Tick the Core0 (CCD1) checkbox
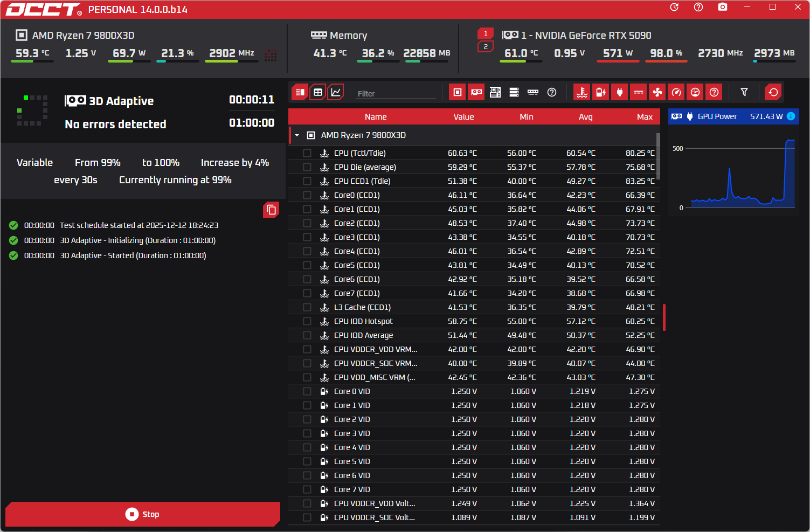810x532 pixels. pos(307,195)
